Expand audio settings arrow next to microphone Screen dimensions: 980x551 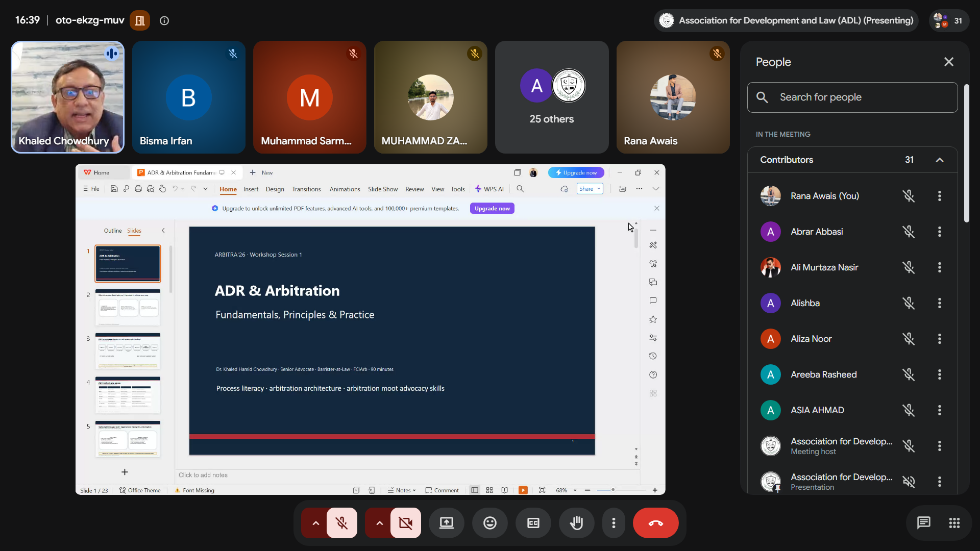[315, 523]
